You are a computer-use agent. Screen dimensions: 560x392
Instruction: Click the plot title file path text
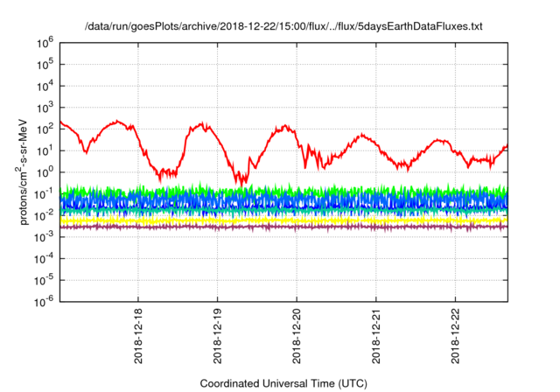pos(283,26)
